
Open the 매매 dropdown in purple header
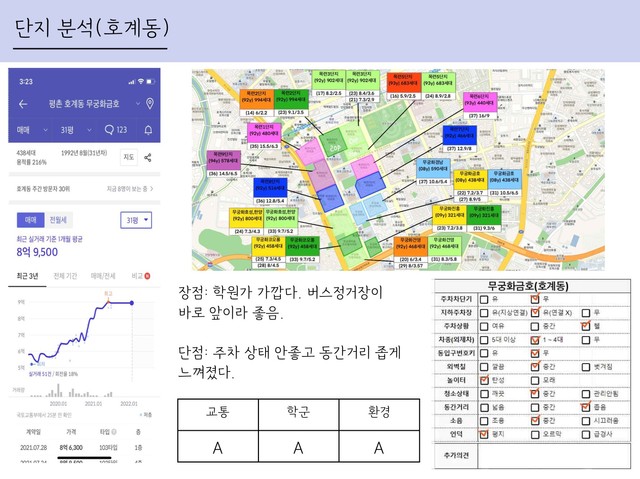(x=32, y=130)
